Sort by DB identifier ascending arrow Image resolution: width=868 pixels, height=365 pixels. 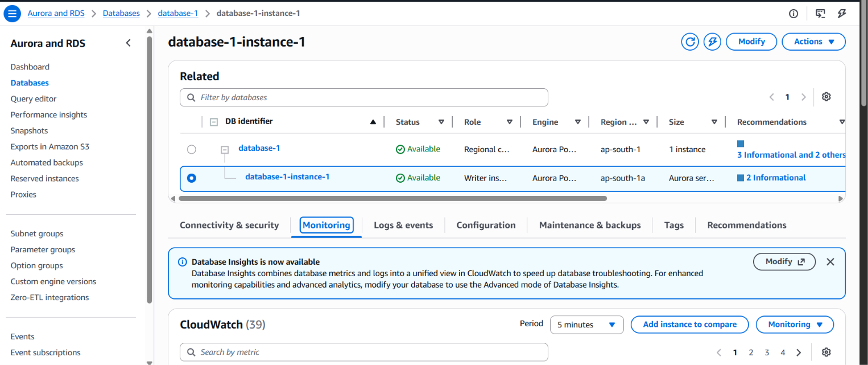373,122
